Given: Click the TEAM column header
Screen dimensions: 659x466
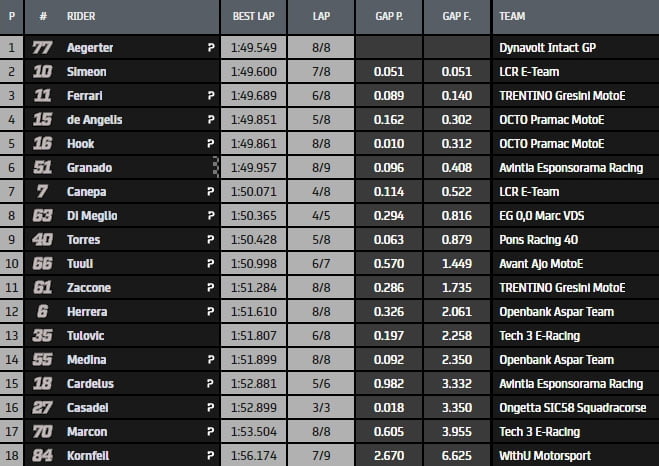Looking at the screenshot, I should point(515,17).
